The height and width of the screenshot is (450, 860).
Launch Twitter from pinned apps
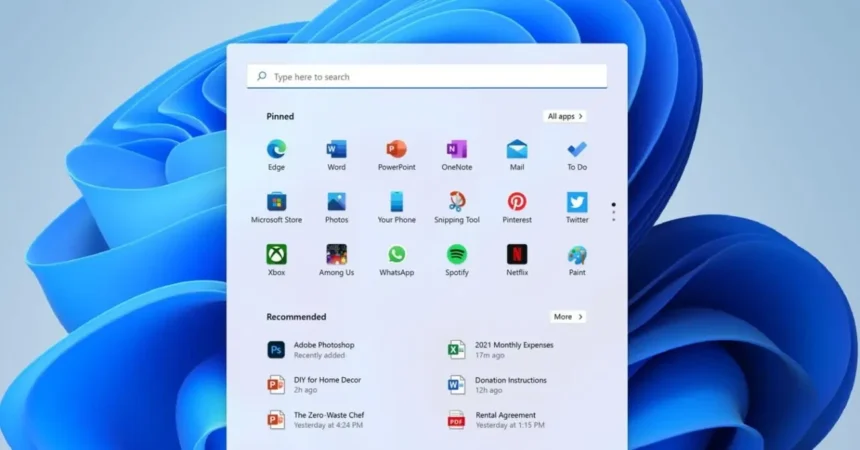[x=577, y=207]
